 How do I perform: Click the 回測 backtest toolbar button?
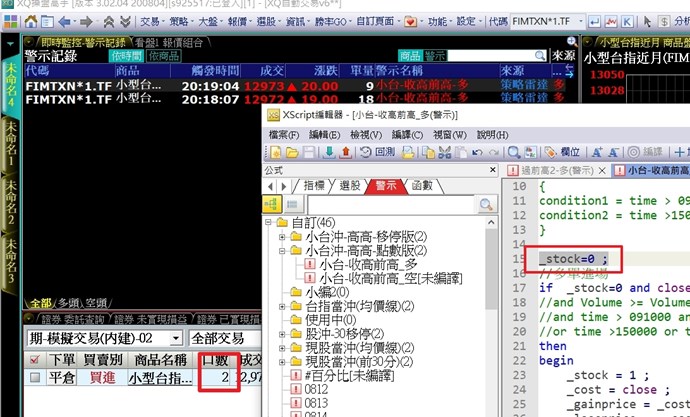click(x=378, y=152)
